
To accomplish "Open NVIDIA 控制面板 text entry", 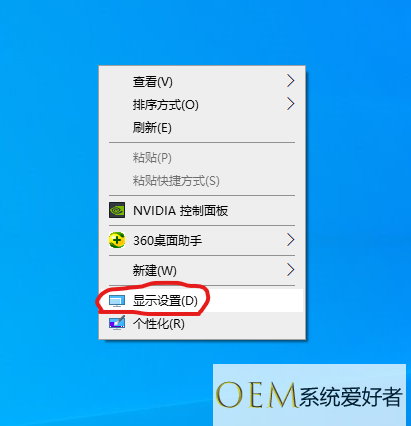I will 180,211.
